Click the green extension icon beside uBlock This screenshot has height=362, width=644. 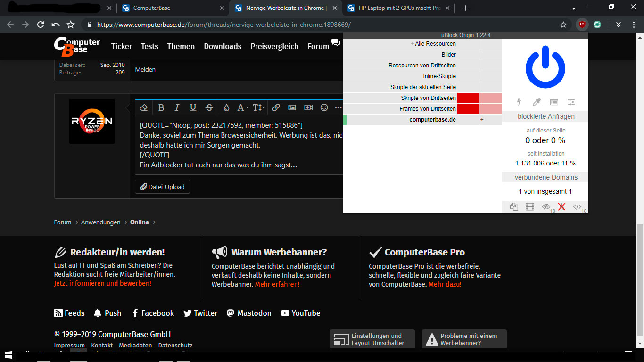597,25
